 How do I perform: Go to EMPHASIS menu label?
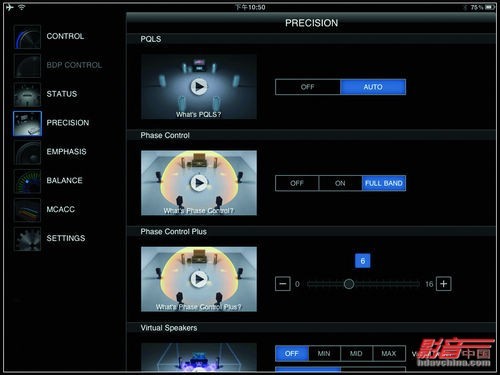[66, 152]
